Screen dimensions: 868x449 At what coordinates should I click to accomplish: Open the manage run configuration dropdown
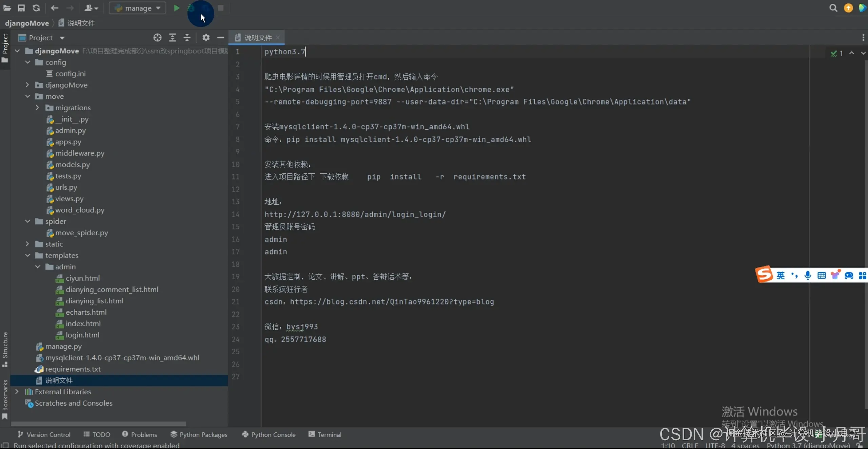[137, 8]
